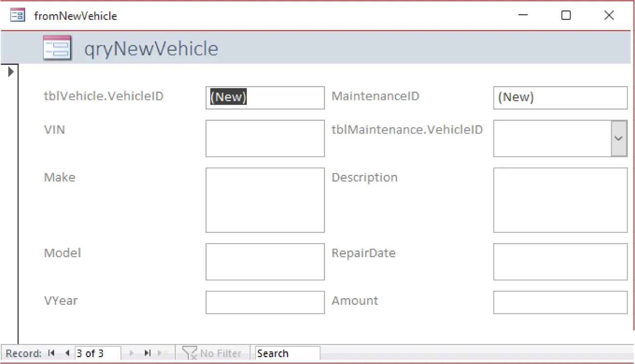Click inside the Description text area
This screenshot has height=364, width=635.
(560, 199)
